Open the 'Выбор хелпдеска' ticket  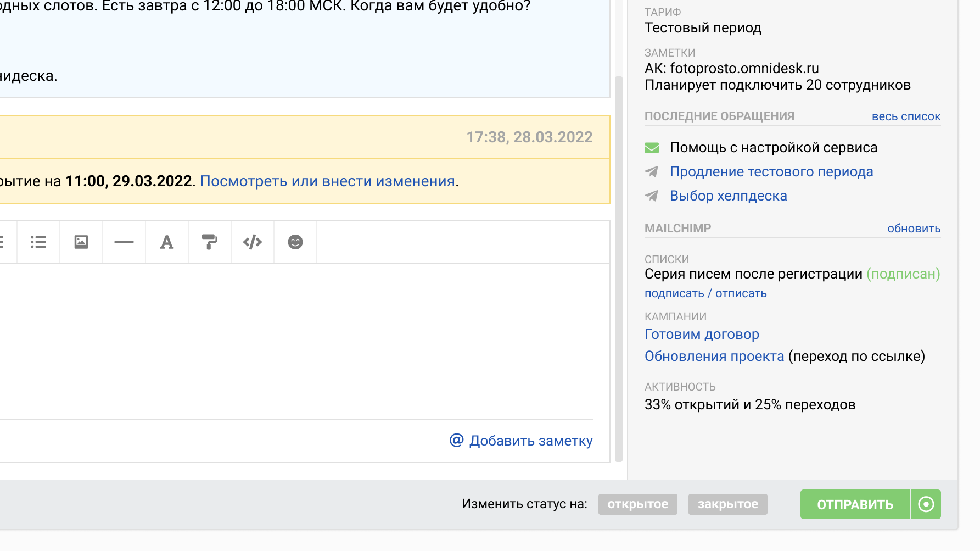728,196
